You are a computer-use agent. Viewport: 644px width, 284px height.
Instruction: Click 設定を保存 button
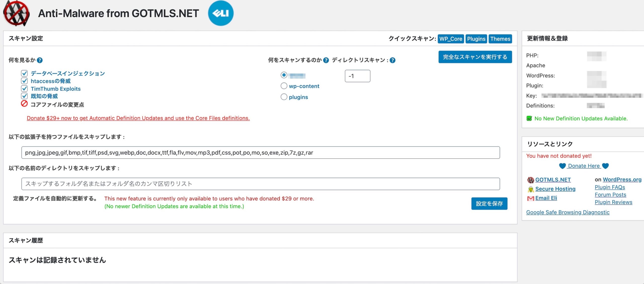pos(489,204)
